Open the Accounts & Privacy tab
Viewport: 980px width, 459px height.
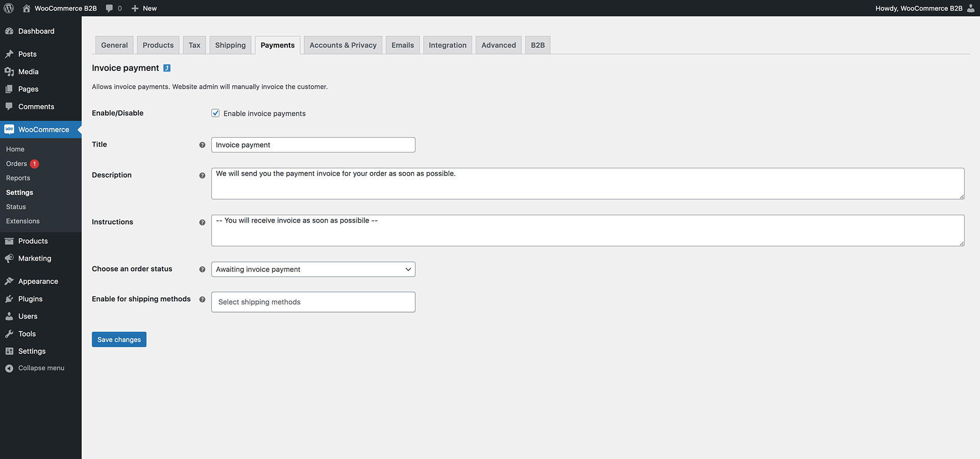342,45
